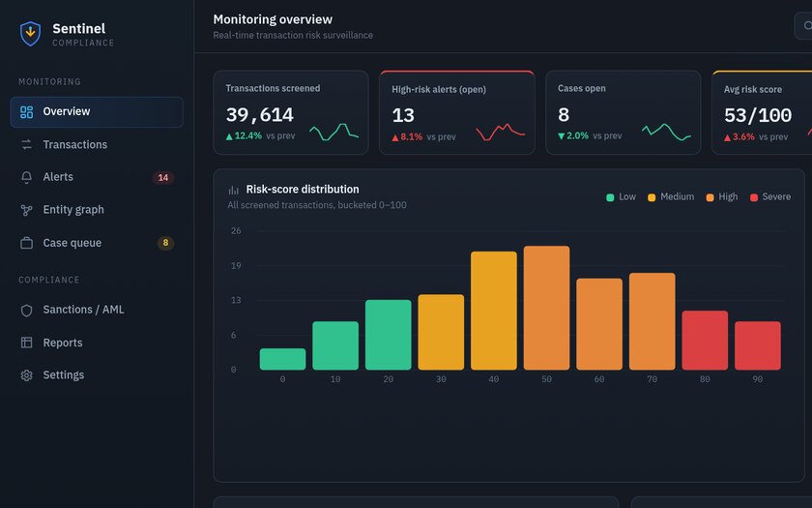Click the 53/100 risk score value
Screen dimensions: 812x508
[758, 115]
